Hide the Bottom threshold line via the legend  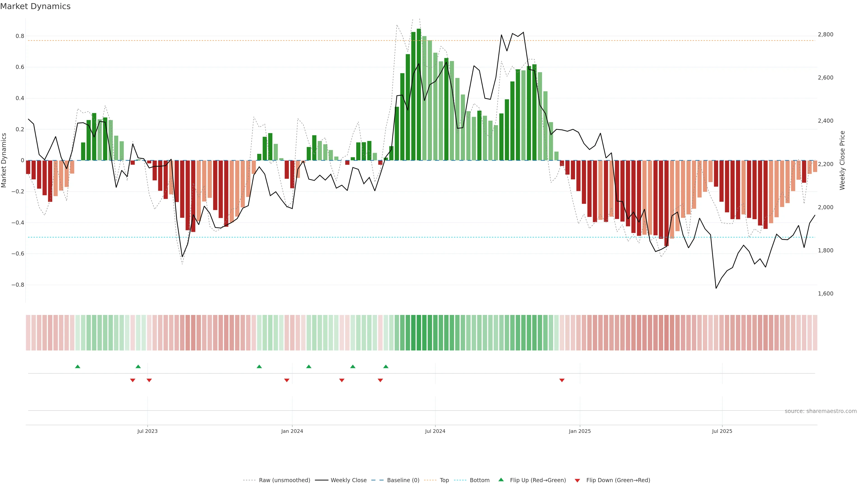[479, 480]
